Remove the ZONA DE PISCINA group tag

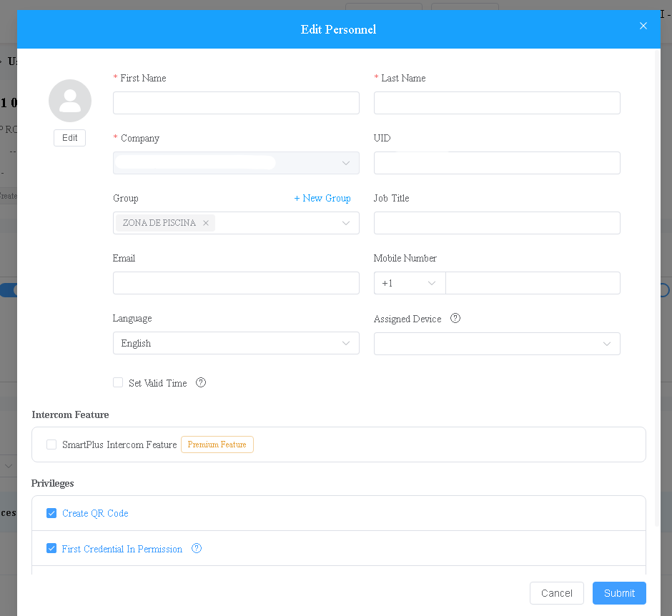pyautogui.click(x=206, y=223)
